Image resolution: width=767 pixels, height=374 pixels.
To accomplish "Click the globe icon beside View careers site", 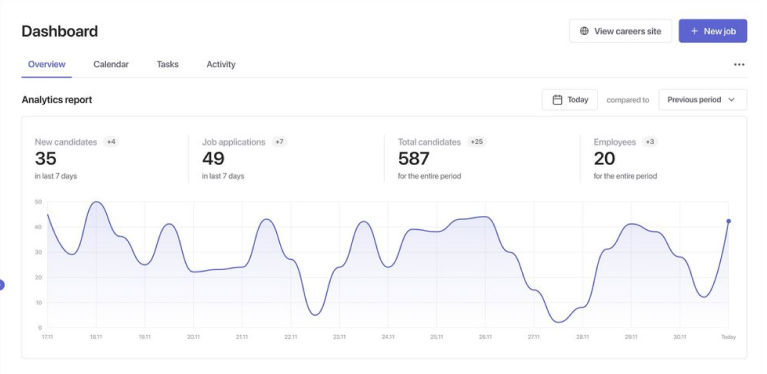I will click(584, 31).
